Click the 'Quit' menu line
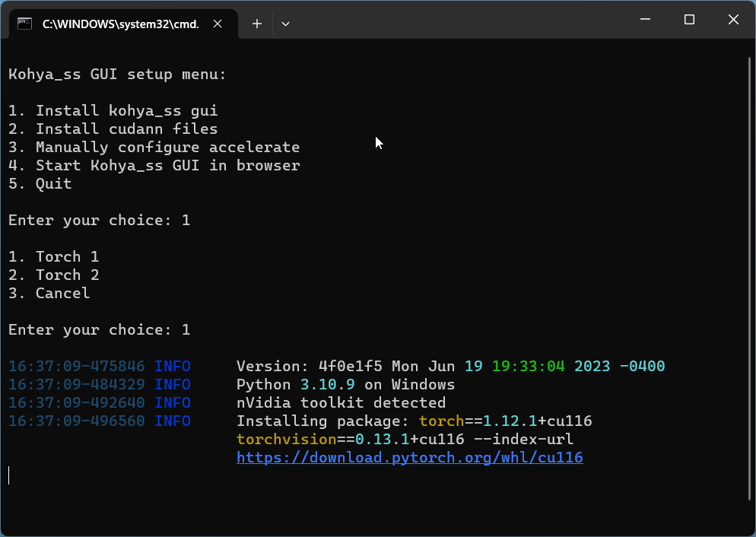Image resolution: width=756 pixels, height=537 pixels. 40,184
